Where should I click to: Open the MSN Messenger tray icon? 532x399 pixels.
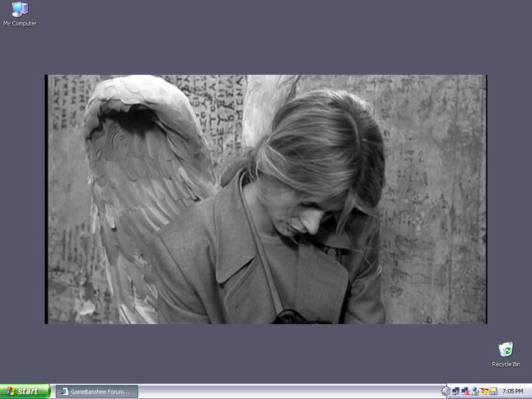pos(475,391)
